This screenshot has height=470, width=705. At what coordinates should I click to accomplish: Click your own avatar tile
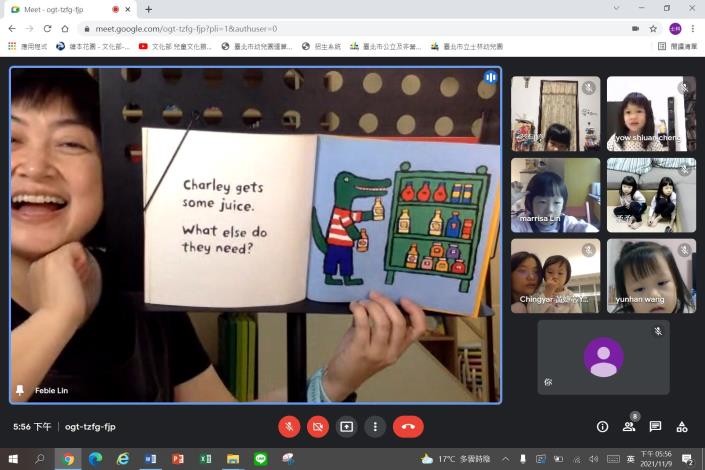point(603,357)
